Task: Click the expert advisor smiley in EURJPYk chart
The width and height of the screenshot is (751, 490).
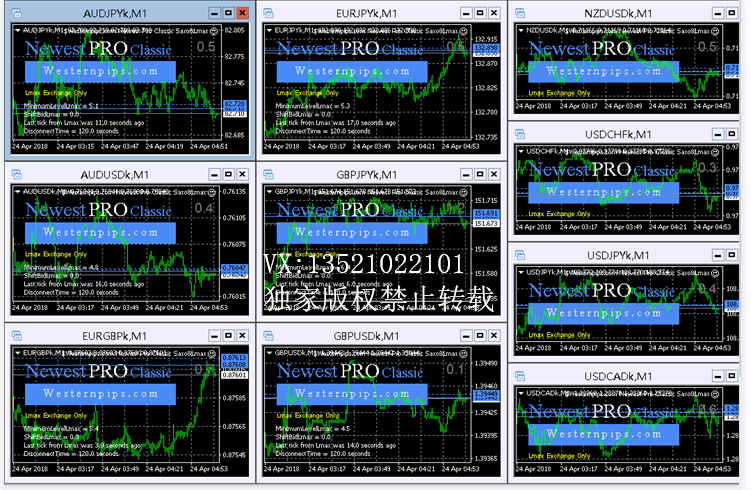Action: pos(463,31)
